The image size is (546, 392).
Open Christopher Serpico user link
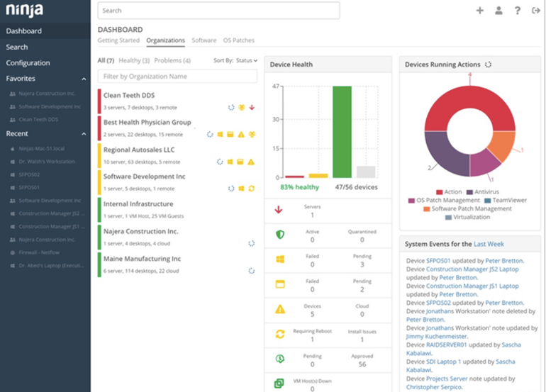434,387
